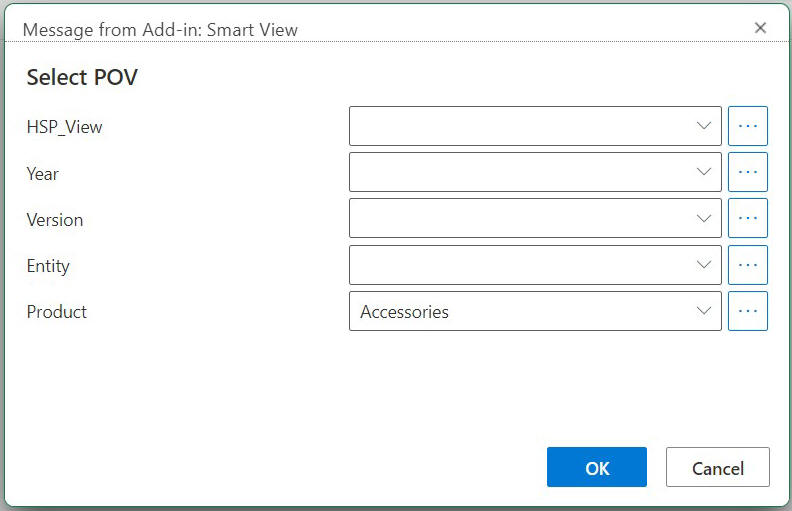Expand the HSP_View dropdown arrow
This screenshot has height=511, width=792.
tap(703, 126)
